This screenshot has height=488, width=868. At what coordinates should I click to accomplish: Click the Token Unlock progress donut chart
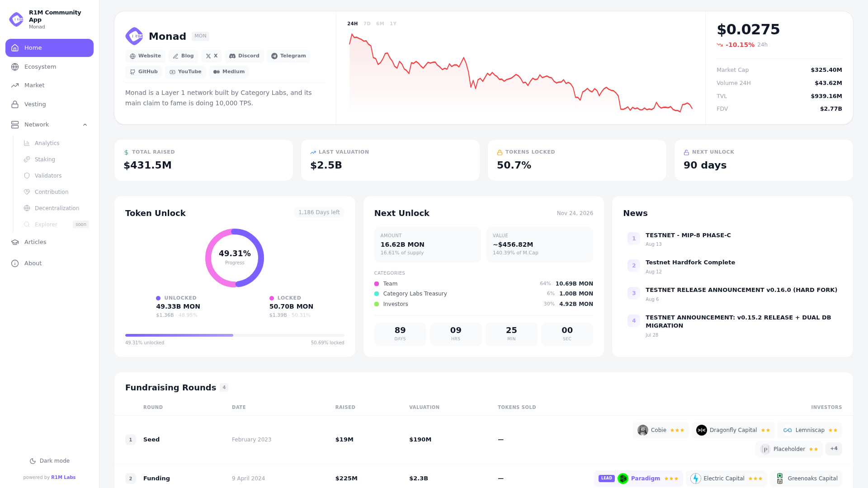(235, 258)
